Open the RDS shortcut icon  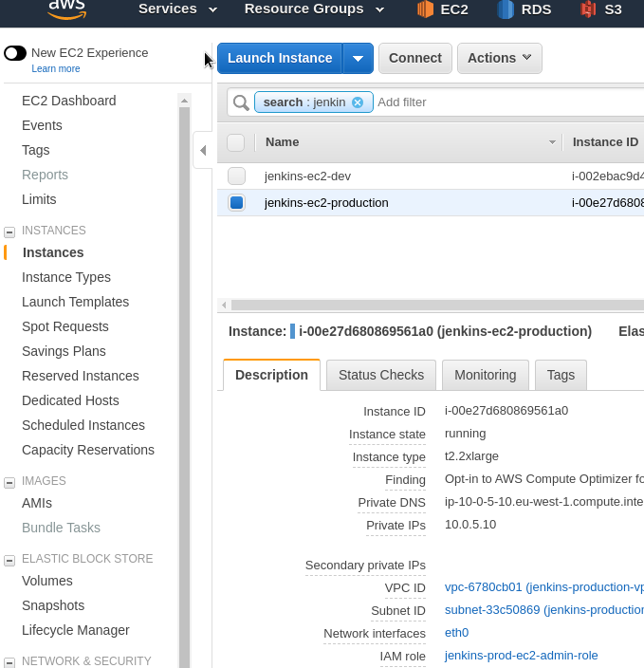point(506,9)
